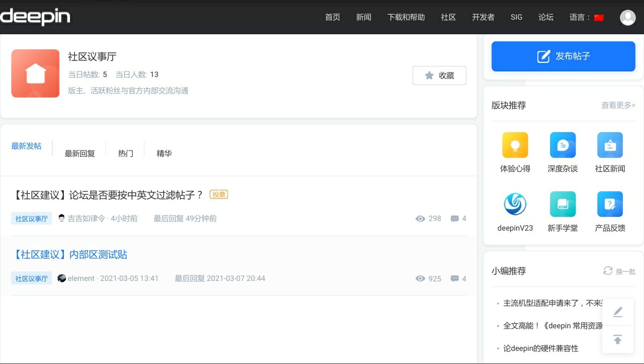The height and width of the screenshot is (364, 644).
Task: Switch to the 最新回复 tab
Action: pyautogui.click(x=80, y=154)
